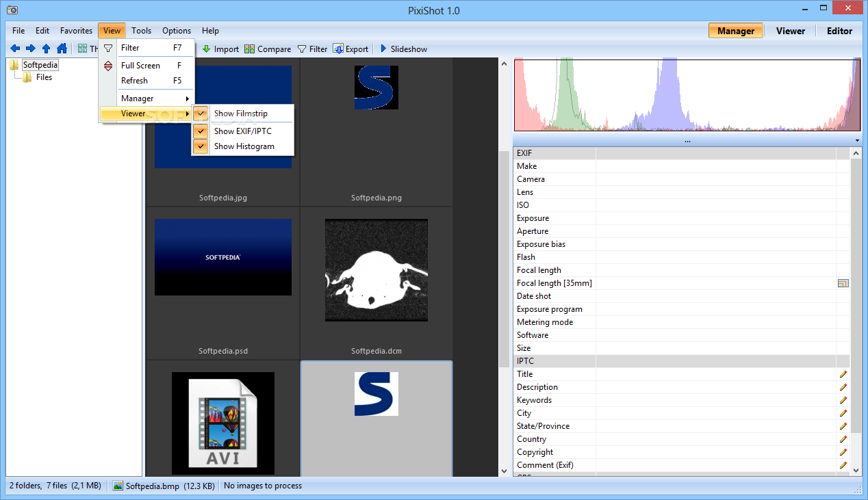Edit Copyright using its pencil icon
The height and width of the screenshot is (500, 868).
(x=843, y=452)
